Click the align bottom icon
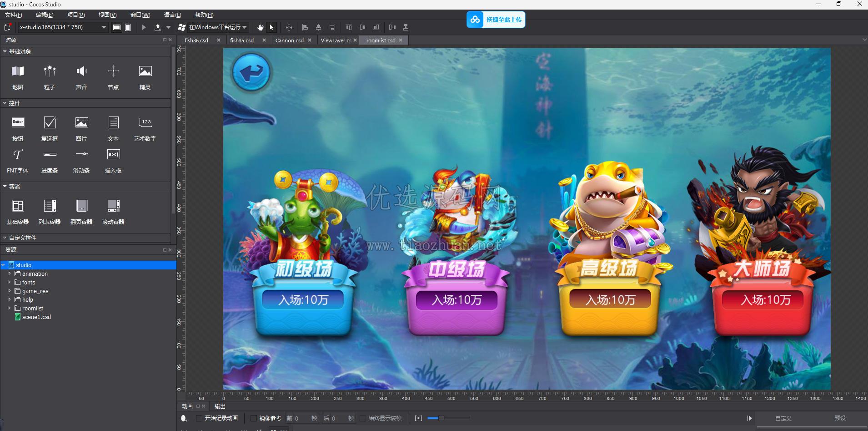Screen dimensions: 868x431 (376, 27)
